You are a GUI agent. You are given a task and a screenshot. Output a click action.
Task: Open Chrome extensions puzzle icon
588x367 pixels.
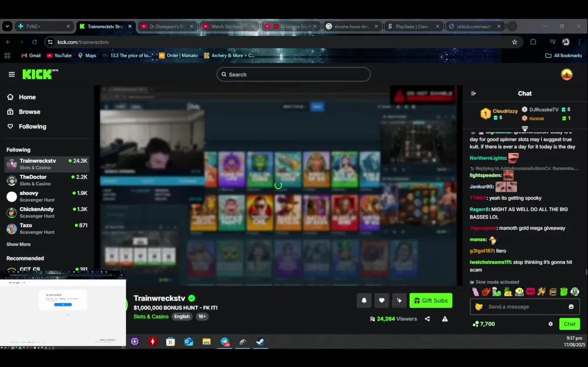tap(533, 42)
